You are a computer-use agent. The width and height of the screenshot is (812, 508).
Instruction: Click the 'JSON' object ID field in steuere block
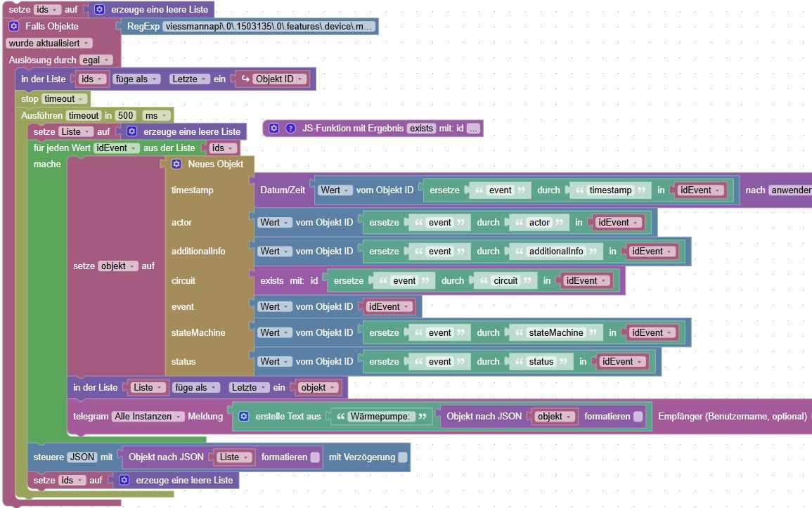click(82, 457)
